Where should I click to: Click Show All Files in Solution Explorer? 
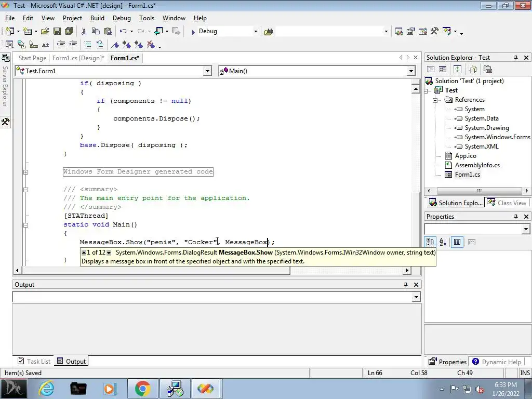472,69
